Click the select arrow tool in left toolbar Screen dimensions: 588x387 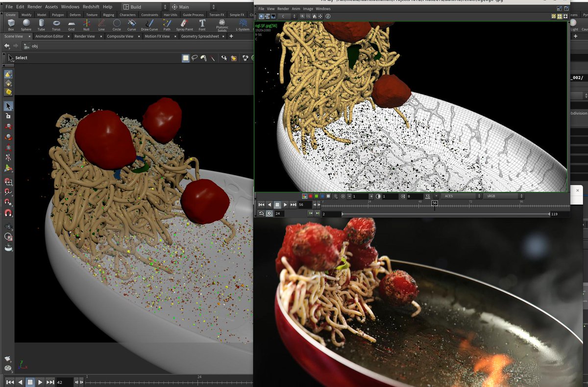coord(8,106)
